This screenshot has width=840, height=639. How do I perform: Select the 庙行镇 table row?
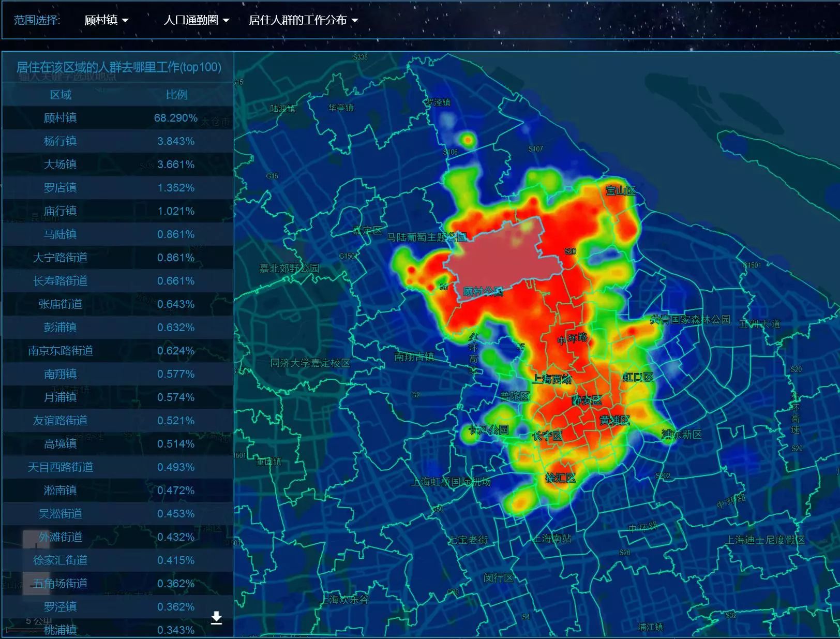pos(118,211)
